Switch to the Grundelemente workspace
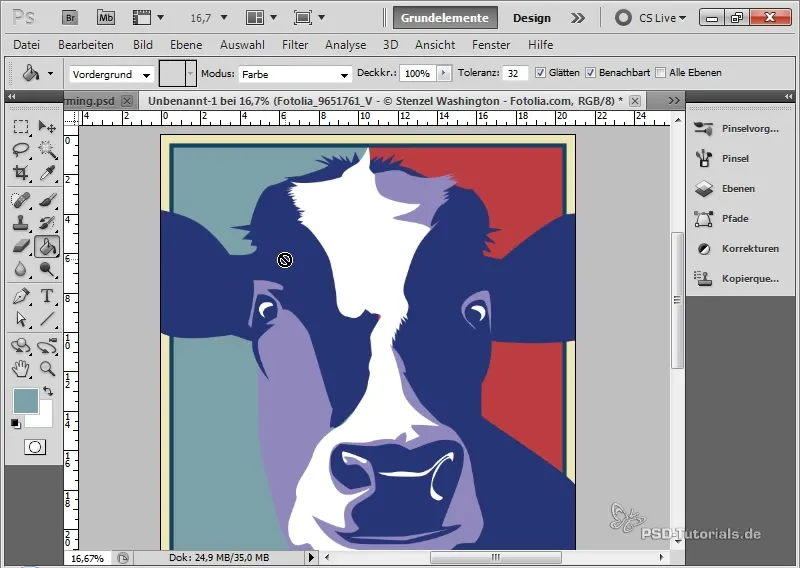The image size is (800, 568). [444, 18]
